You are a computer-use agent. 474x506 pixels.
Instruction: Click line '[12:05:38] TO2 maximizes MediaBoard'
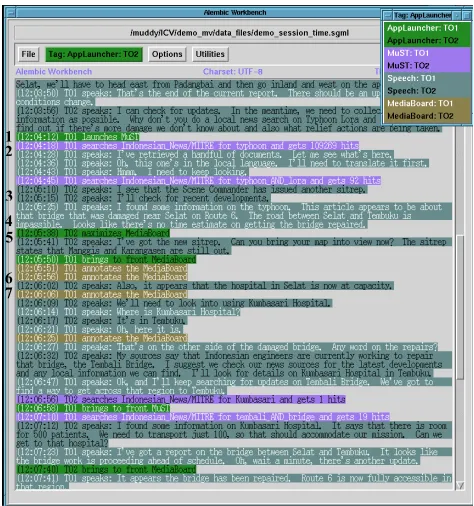[93, 233]
